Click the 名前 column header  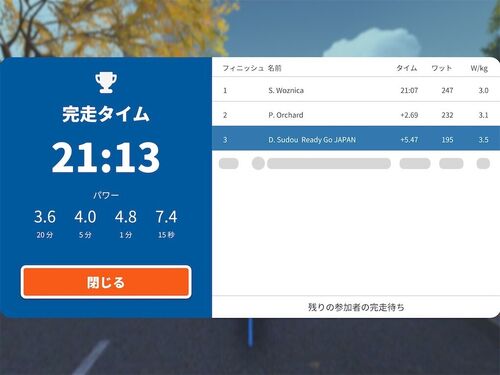[275, 68]
